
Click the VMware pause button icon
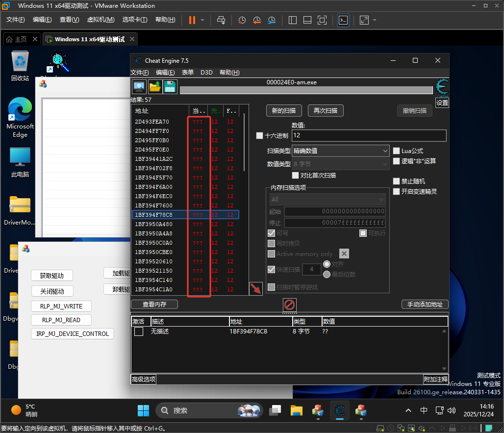click(192, 20)
